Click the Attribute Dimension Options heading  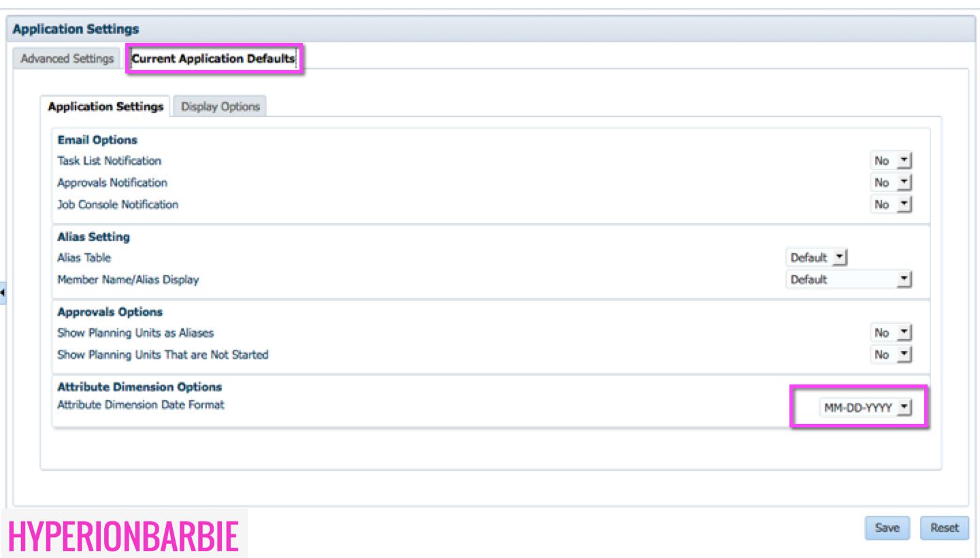(140, 387)
